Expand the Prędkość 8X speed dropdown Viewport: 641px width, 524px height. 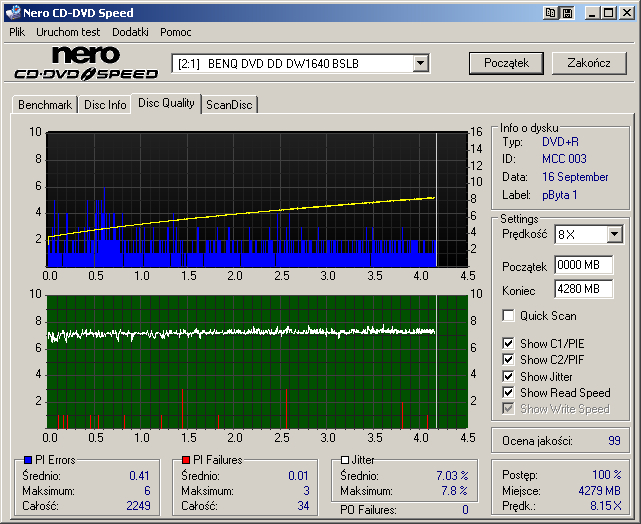[x=614, y=235]
